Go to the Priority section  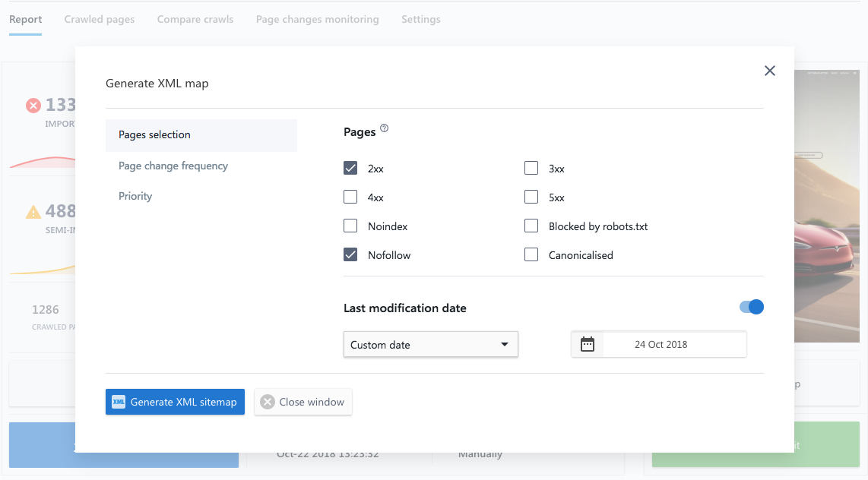click(135, 196)
